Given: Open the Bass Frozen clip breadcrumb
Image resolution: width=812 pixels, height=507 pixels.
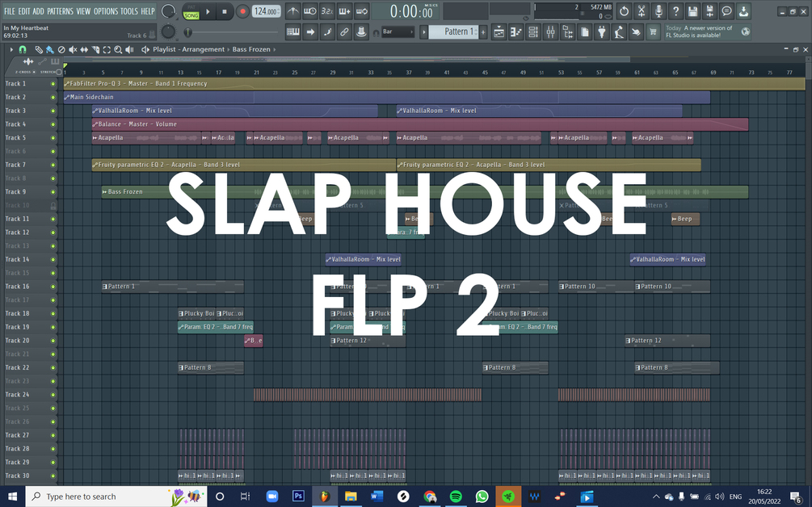Looking at the screenshot, I should click(x=251, y=50).
